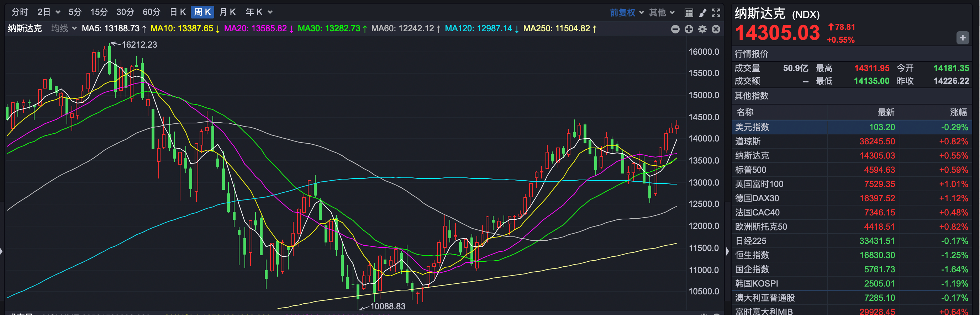Open moving average settings gear
Screen dimensions: 980x315
pyautogui.click(x=702, y=29)
